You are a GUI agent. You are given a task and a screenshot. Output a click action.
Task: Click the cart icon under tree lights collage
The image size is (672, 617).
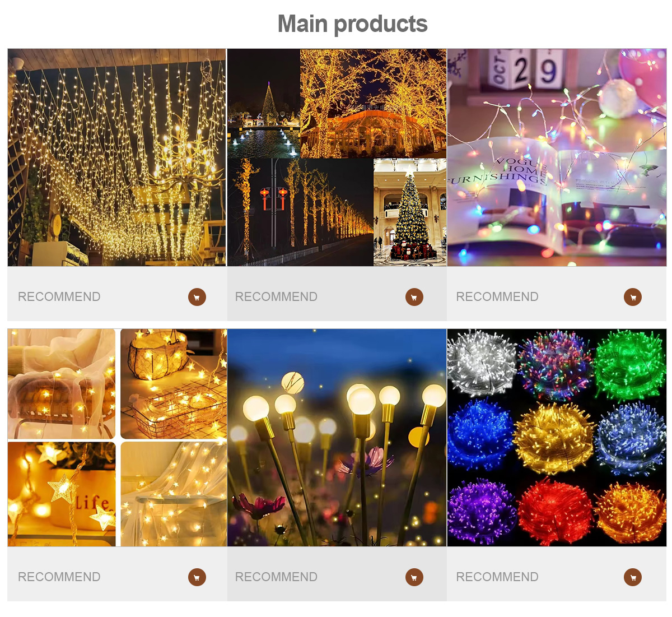[414, 297]
